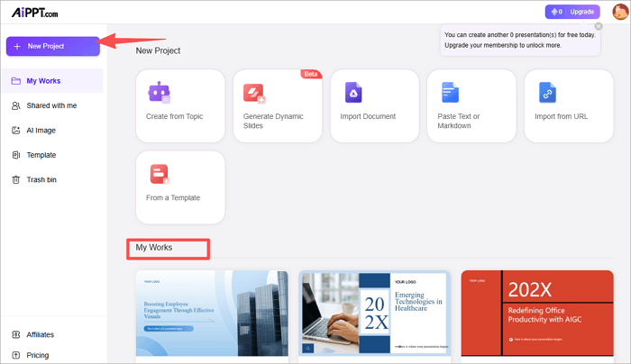Screen dimensions: 631x364
Task: Choose Generate Dynamic Slides card label
Action: pyautogui.click(x=273, y=121)
